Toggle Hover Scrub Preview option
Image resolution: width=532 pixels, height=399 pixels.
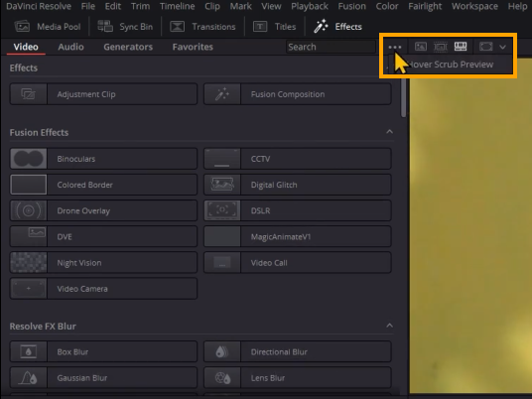[x=451, y=65]
